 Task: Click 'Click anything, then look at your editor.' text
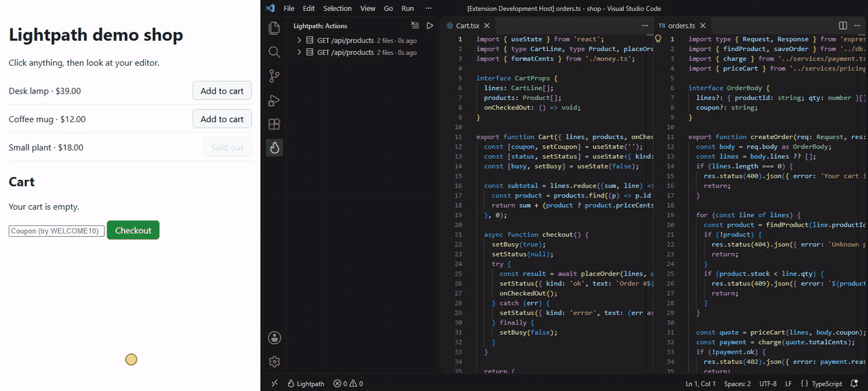click(84, 62)
